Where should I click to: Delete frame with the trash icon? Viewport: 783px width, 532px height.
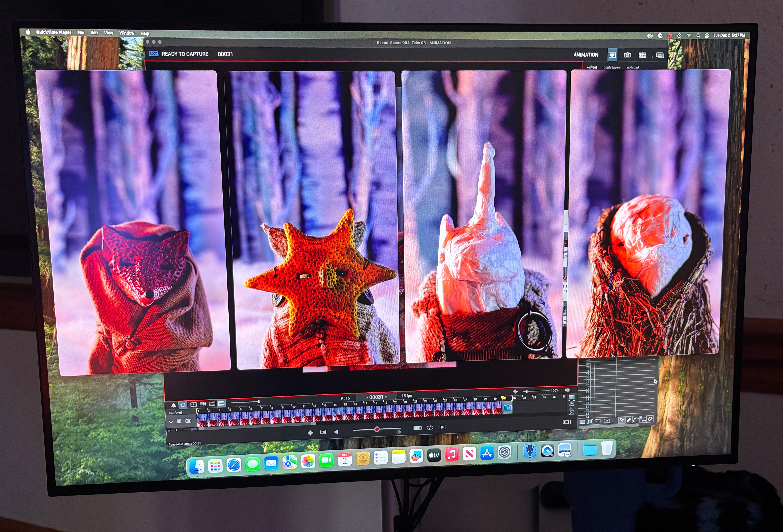pos(179,421)
